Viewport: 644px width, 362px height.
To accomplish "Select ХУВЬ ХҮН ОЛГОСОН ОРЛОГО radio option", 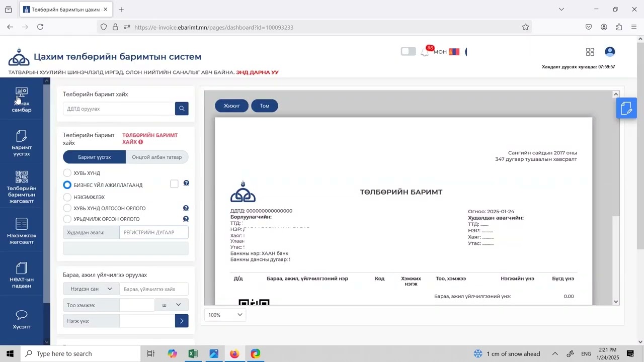I will click(x=67, y=208).
